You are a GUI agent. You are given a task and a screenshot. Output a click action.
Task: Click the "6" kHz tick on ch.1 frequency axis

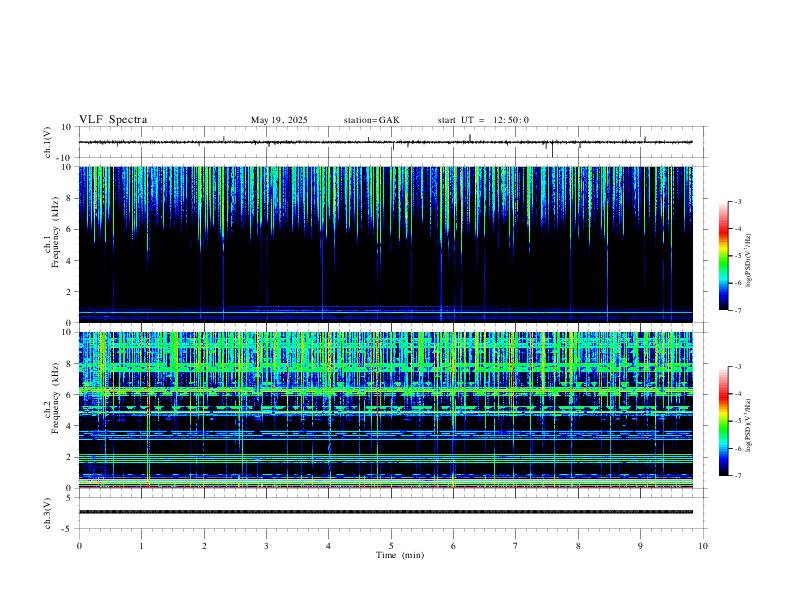(69, 229)
